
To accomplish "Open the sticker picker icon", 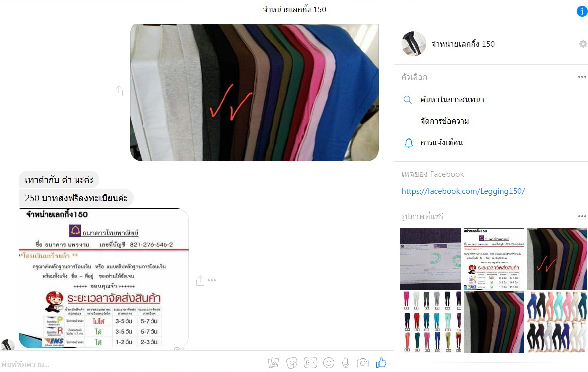I will click(x=292, y=363).
